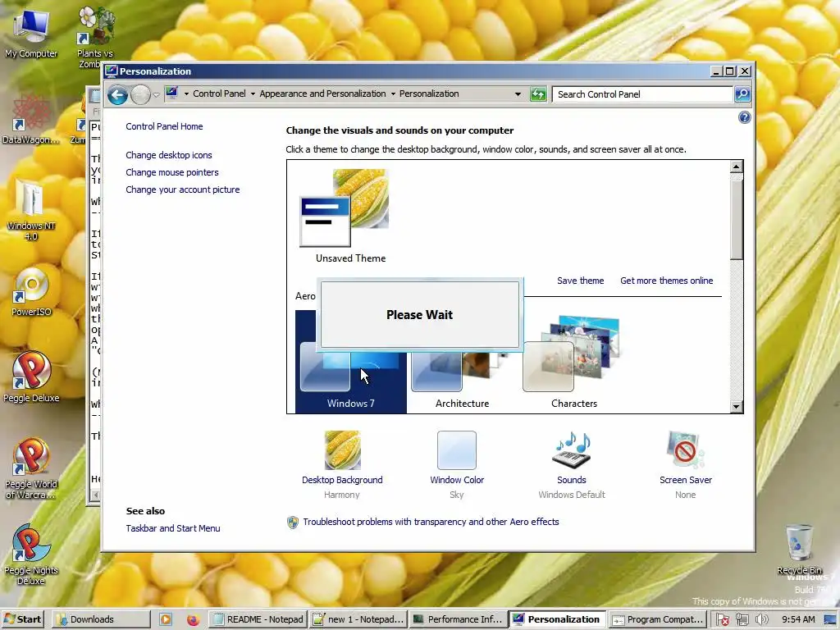Open Change your account picture link
The image size is (840, 630).
click(183, 189)
